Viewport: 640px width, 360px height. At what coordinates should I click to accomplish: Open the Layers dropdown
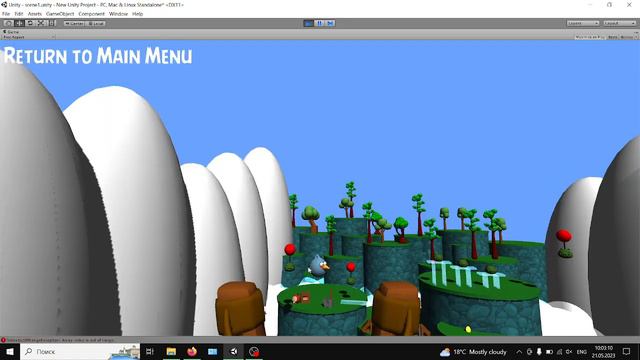click(583, 23)
